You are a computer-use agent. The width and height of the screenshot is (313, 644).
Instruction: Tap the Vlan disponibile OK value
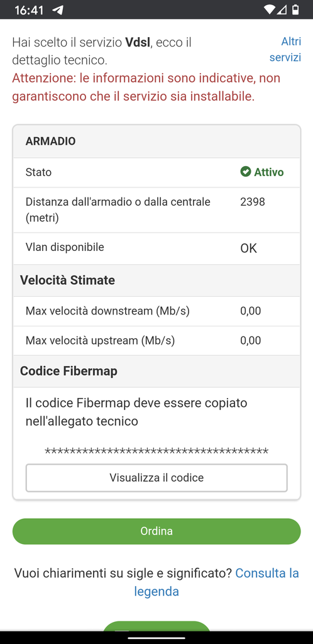pos(249,248)
